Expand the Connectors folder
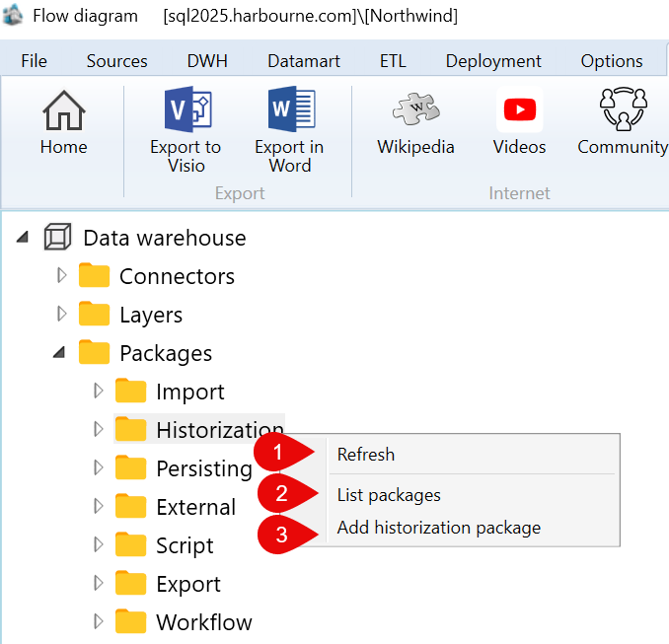The height and width of the screenshot is (644, 669). click(62, 275)
